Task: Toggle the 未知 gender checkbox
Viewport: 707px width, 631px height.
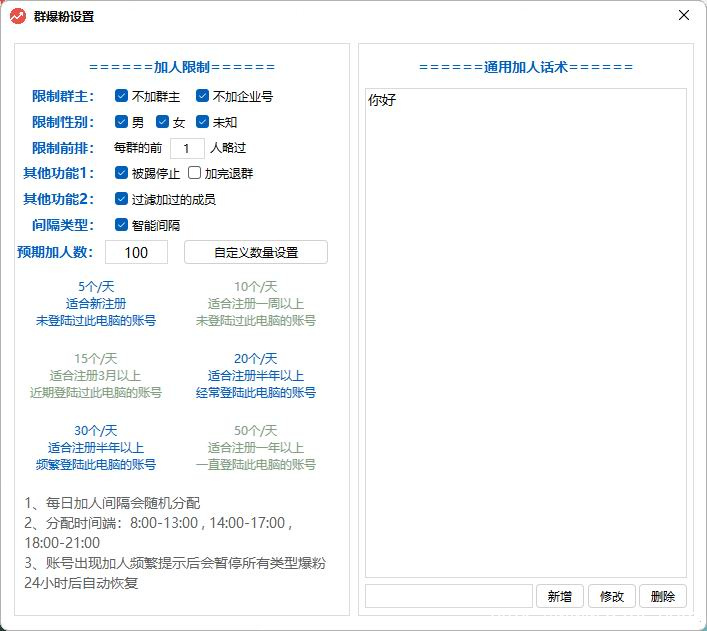Action: tap(202, 122)
